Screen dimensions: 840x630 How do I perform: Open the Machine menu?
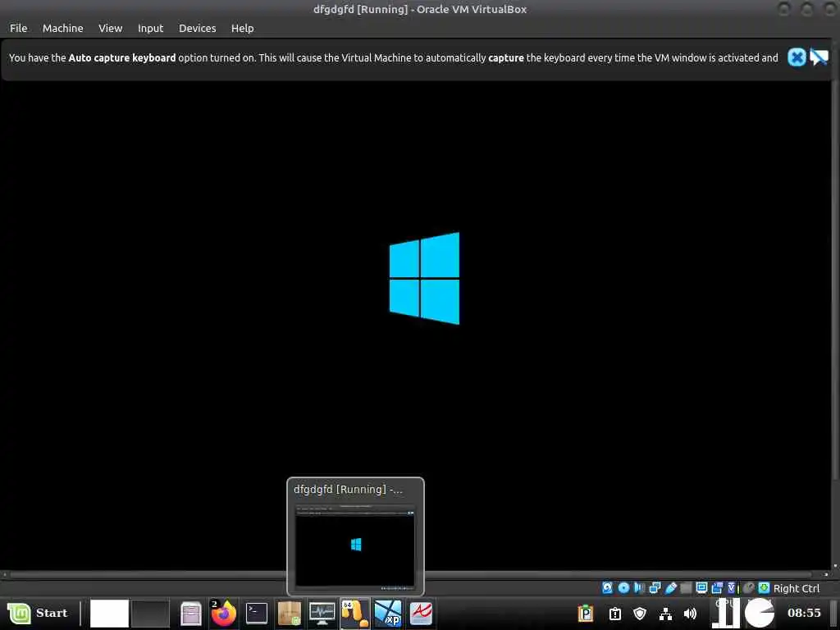[62, 29]
